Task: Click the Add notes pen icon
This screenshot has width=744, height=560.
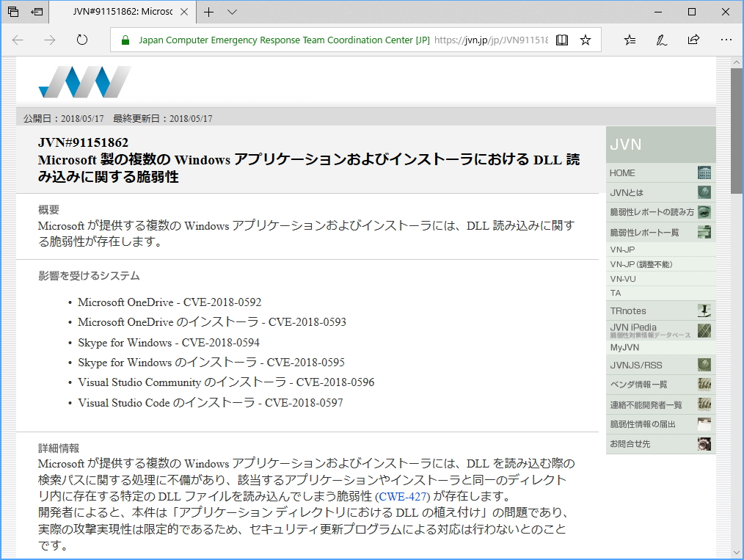Action: click(661, 40)
